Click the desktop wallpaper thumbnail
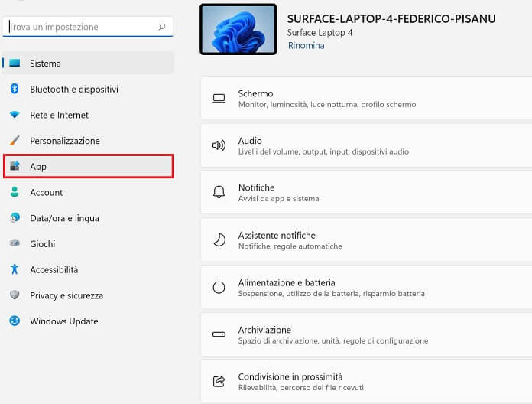This screenshot has width=532, height=404. point(238,29)
